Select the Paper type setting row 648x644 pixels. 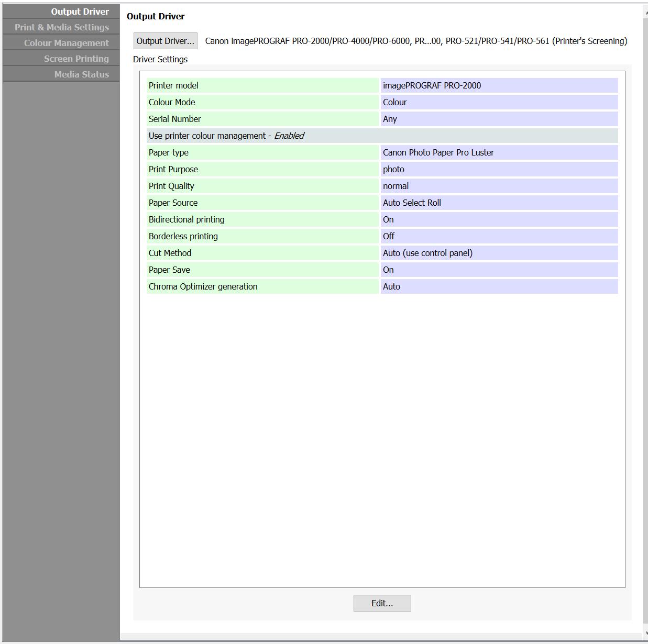pyautogui.click(x=262, y=152)
